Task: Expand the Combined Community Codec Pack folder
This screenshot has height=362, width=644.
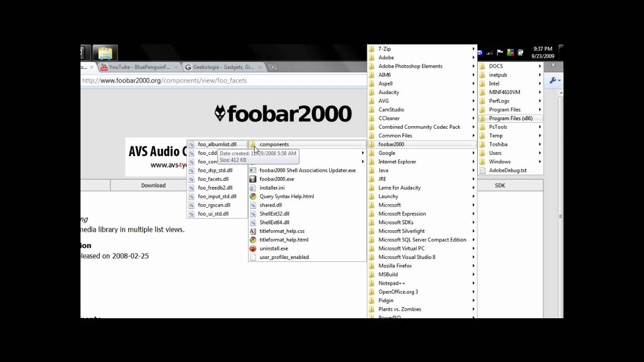Action: (422, 127)
